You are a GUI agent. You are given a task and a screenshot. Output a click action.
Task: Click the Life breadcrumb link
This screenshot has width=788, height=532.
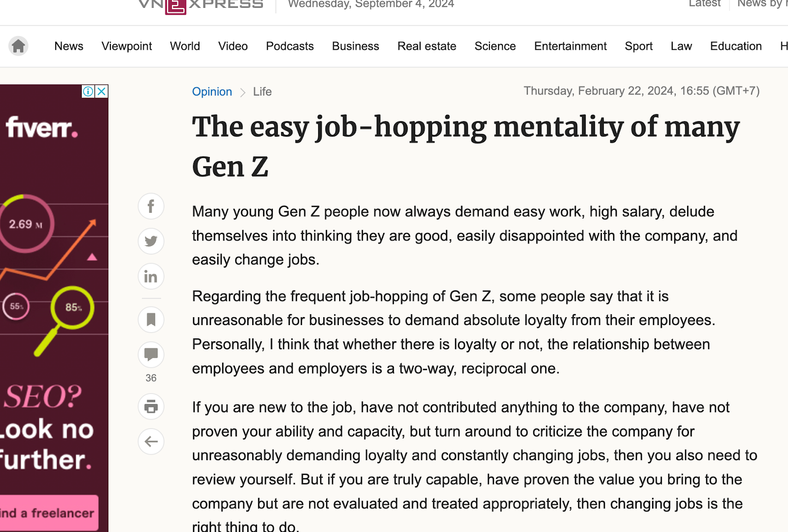262,92
